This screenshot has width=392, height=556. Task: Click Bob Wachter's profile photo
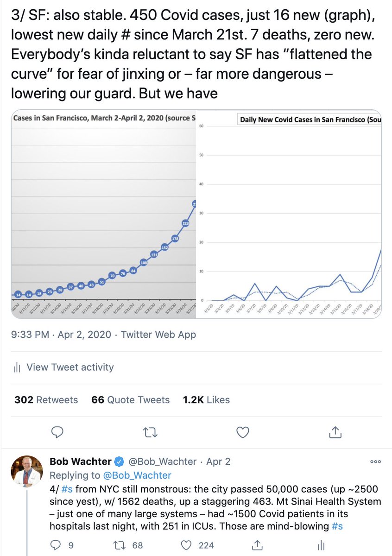point(26,471)
